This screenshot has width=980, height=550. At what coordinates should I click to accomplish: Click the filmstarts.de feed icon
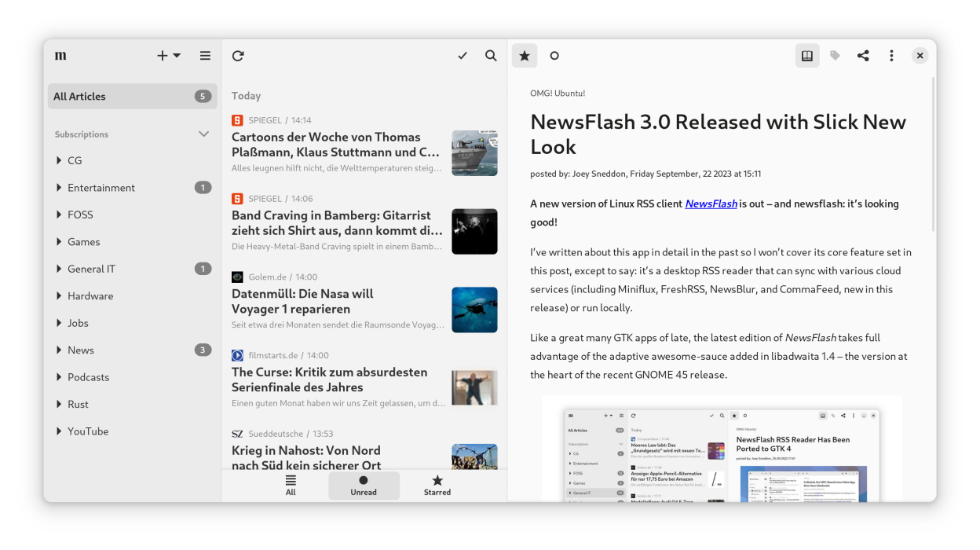(237, 355)
